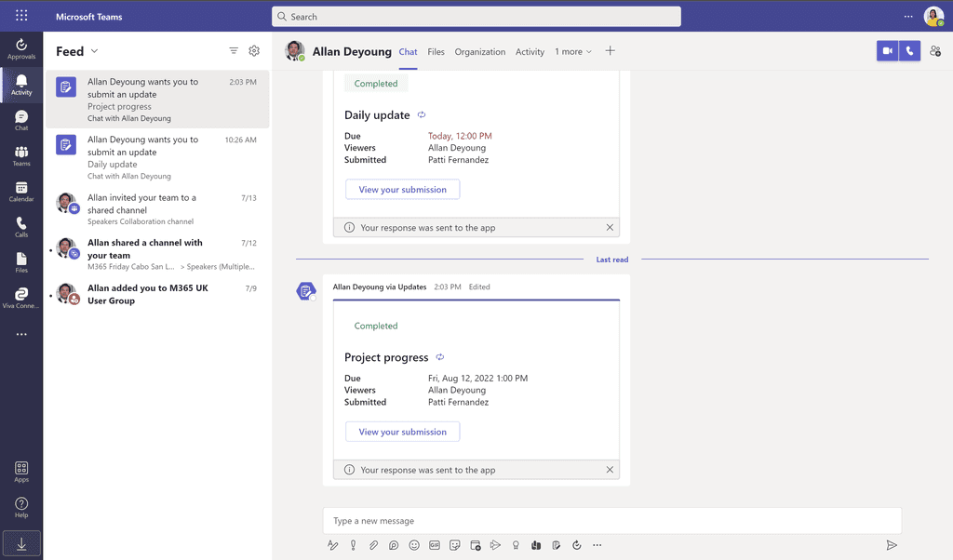Image resolution: width=953 pixels, height=560 pixels.
Task: Open Teams in the left rail
Action: [21, 156]
